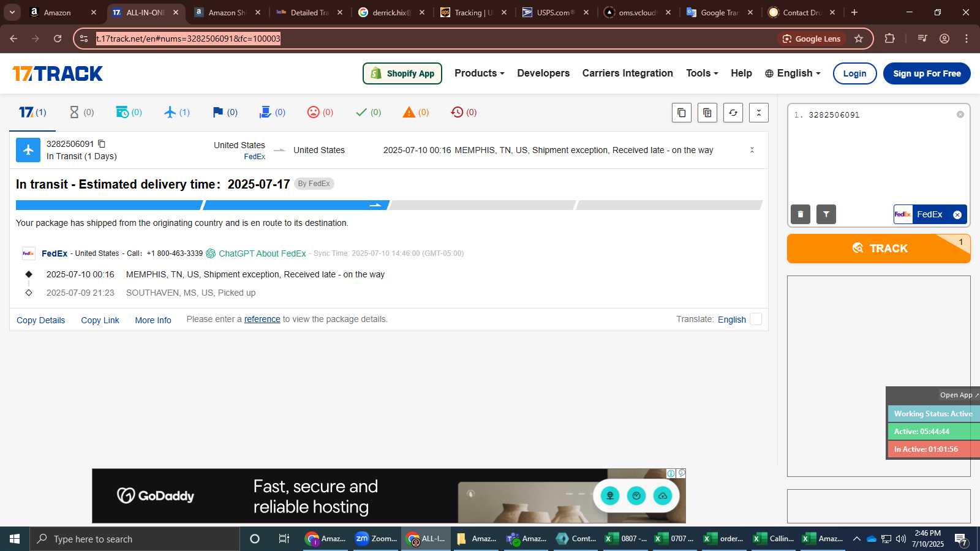Open Windows Start menu

(x=15, y=539)
